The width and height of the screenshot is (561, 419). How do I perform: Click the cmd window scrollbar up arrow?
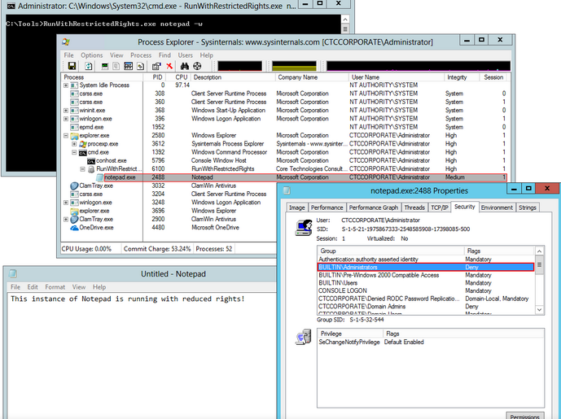[345, 19]
